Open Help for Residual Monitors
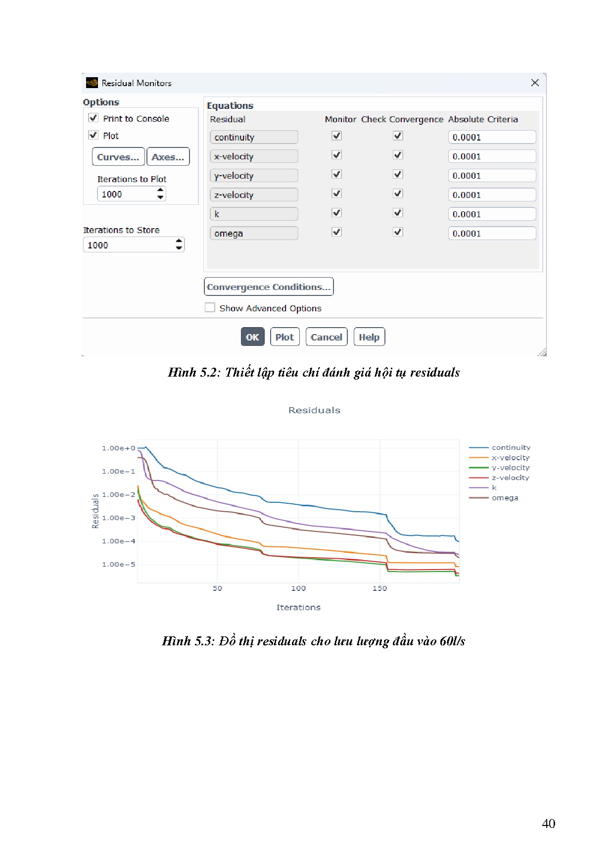 pos(369,337)
